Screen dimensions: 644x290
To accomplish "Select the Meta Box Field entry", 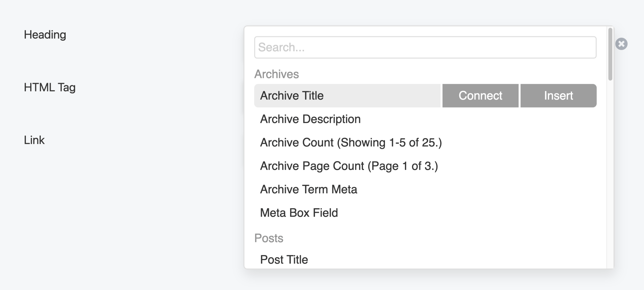I will pos(299,212).
